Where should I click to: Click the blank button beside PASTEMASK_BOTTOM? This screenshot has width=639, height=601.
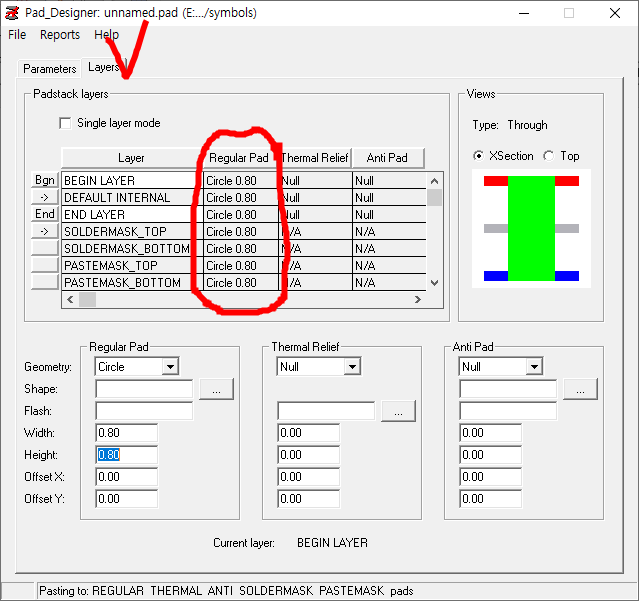point(45,282)
